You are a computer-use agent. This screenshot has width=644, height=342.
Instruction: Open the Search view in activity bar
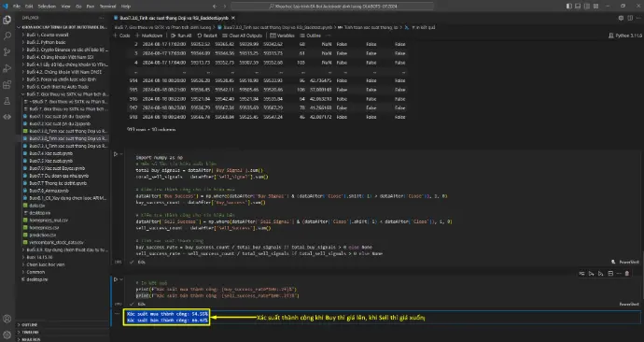7,36
